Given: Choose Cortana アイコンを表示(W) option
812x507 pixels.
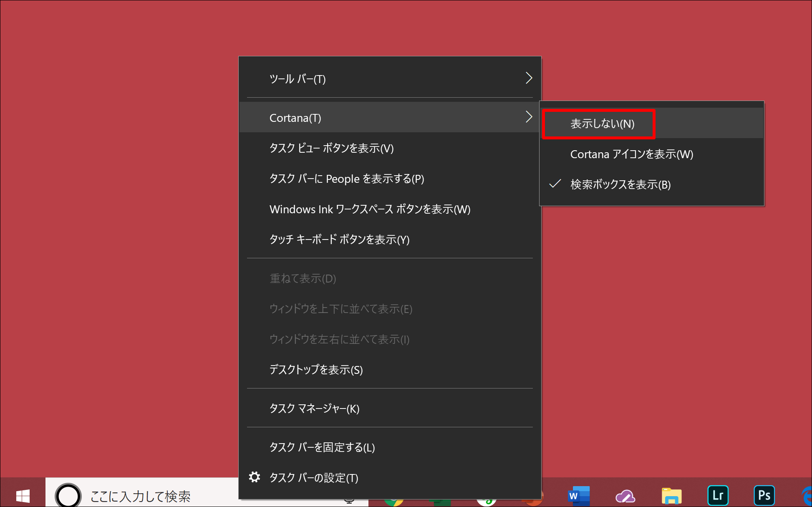Looking at the screenshot, I should pyautogui.click(x=652, y=154).
